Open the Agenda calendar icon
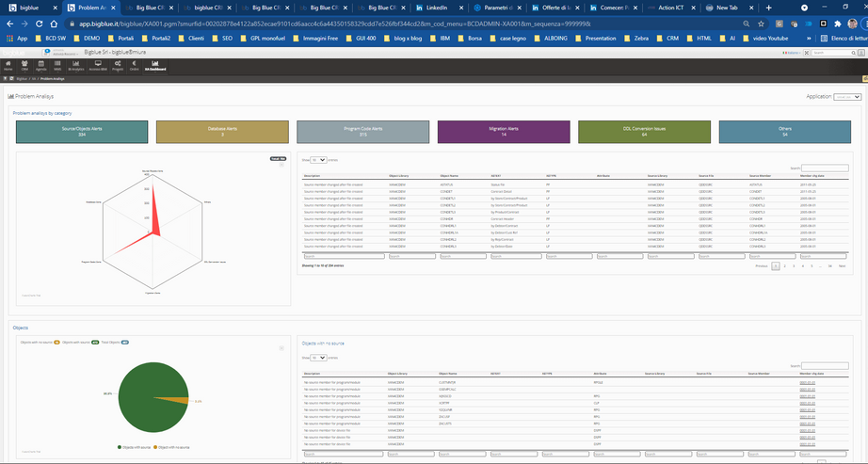Viewport: 868px width, 464px height. (41, 66)
